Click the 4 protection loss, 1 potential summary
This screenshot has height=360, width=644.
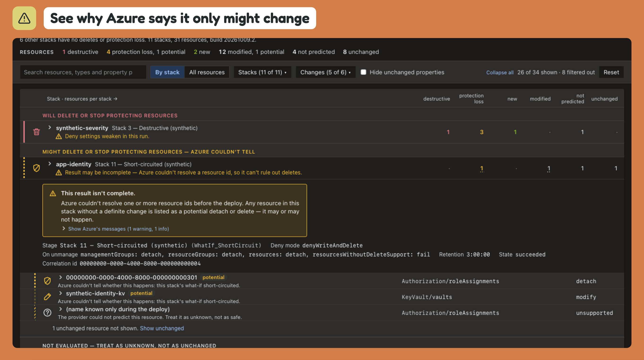[x=146, y=52]
